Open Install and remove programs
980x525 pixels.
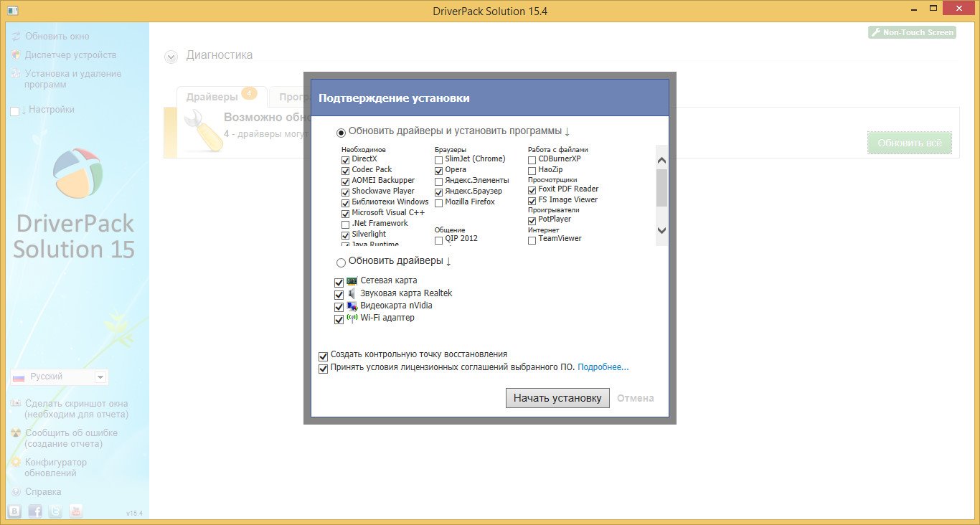click(x=73, y=79)
